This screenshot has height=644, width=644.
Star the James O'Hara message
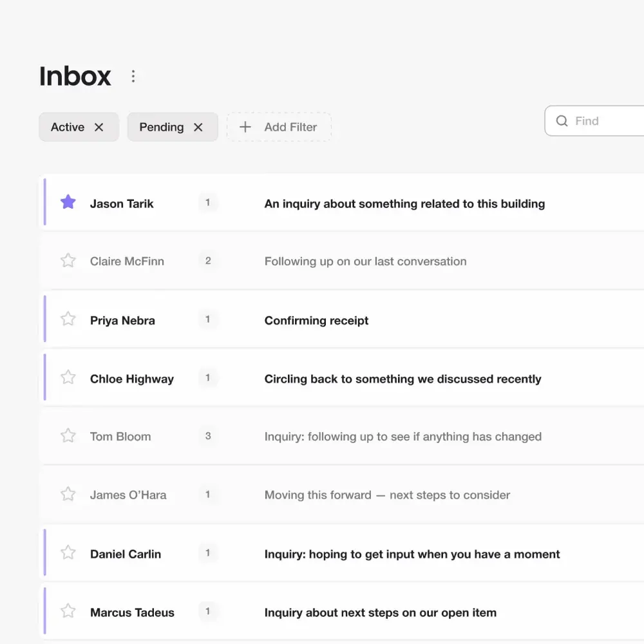(x=68, y=494)
